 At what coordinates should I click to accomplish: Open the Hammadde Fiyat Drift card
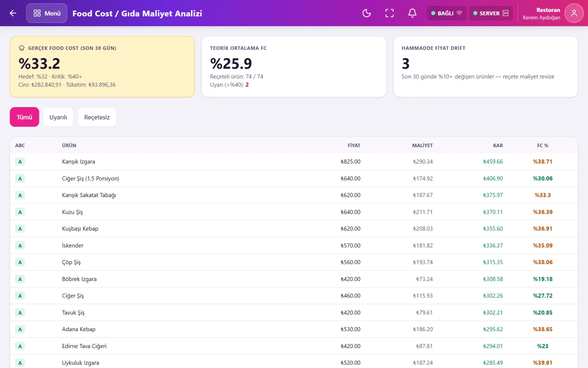coord(485,67)
